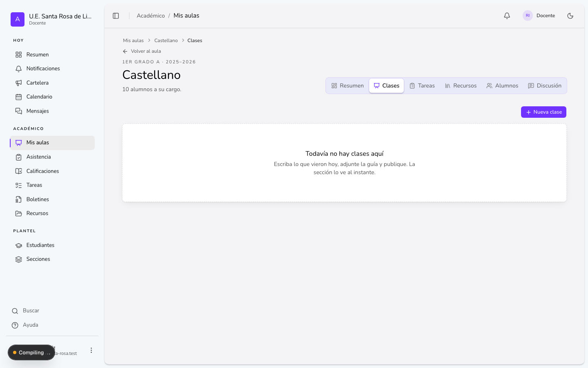Switch to the Discusión tab

point(545,86)
